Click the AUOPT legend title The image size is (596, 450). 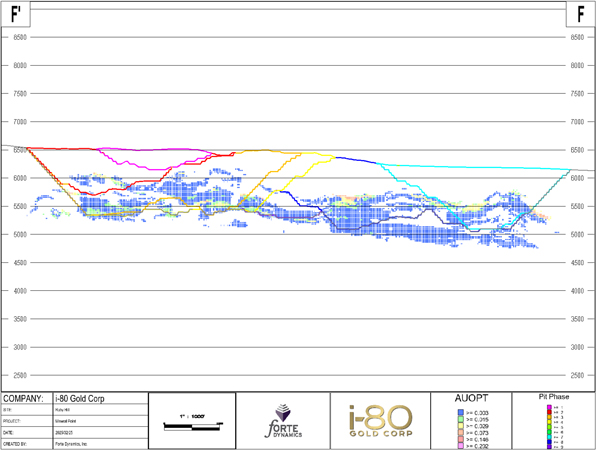point(471,398)
